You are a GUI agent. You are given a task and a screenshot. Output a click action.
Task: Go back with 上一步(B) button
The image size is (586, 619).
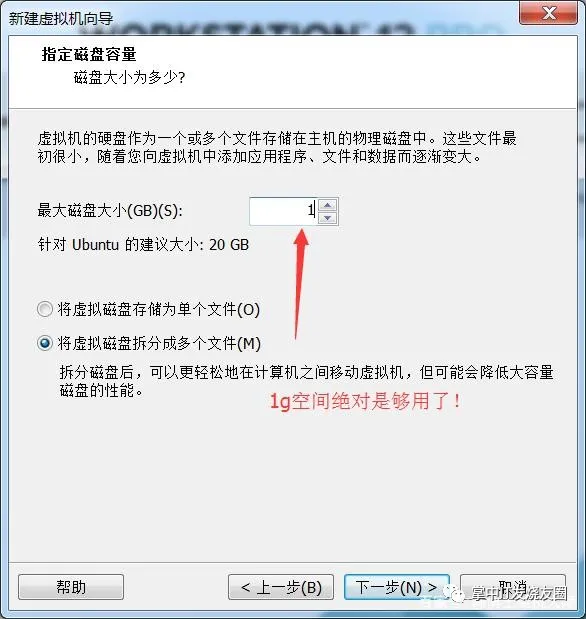coord(281,587)
